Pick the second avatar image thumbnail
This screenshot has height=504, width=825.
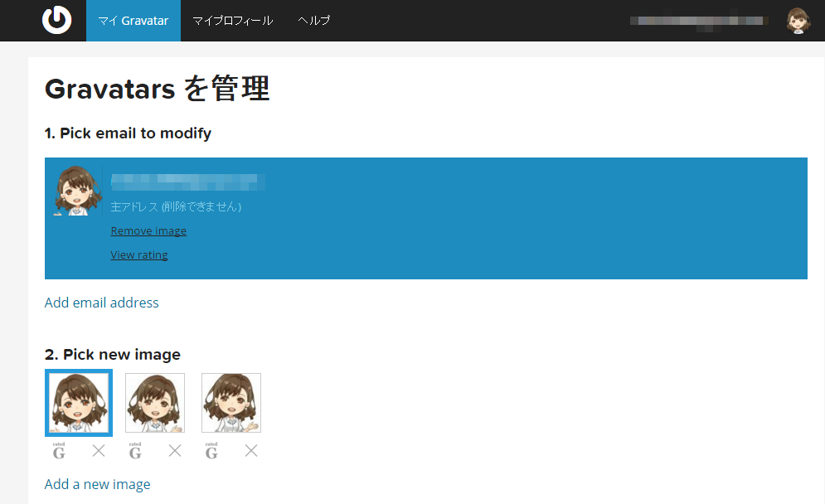coord(155,403)
